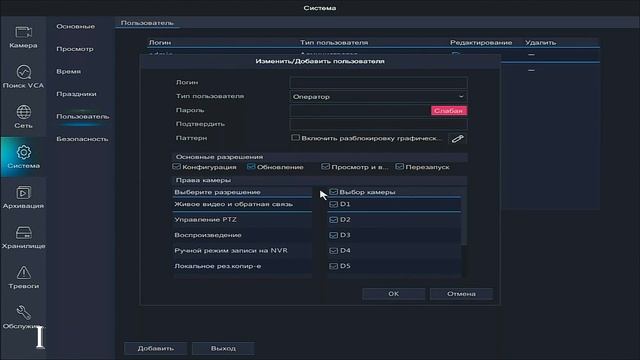Open the Безопасность menu item

tap(82, 139)
